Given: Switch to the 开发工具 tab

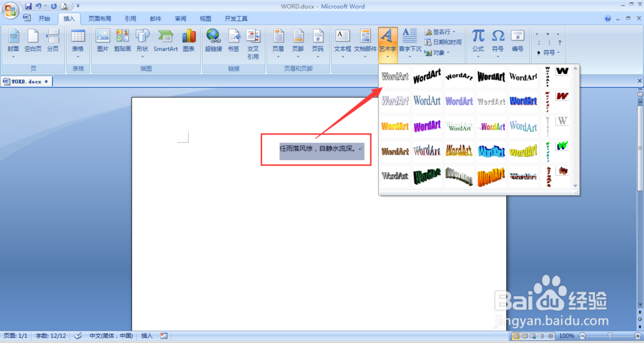Looking at the screenshot, I should (x=236, y=19).
